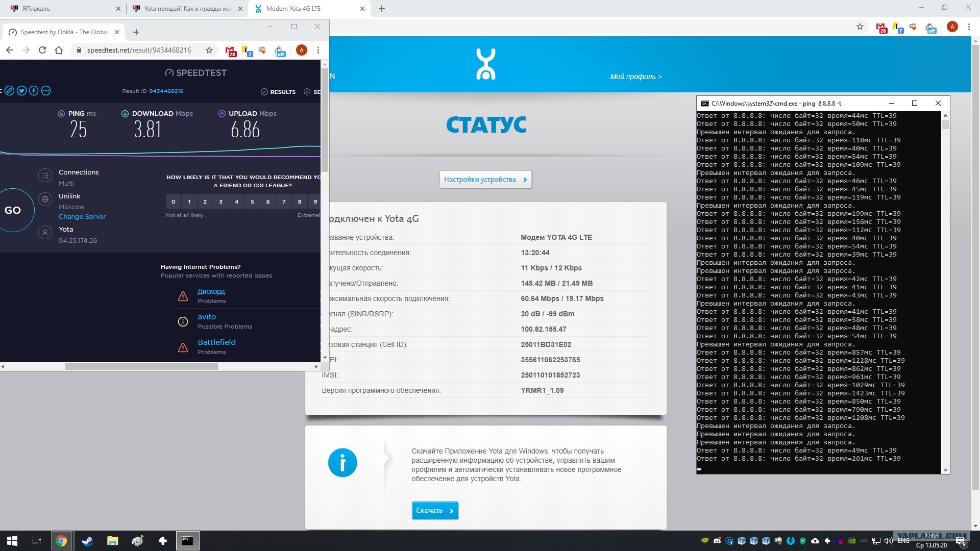Share Speedtest result on Facebook
Viewport: 980px width, 551px height.
[x=34, y=91]
